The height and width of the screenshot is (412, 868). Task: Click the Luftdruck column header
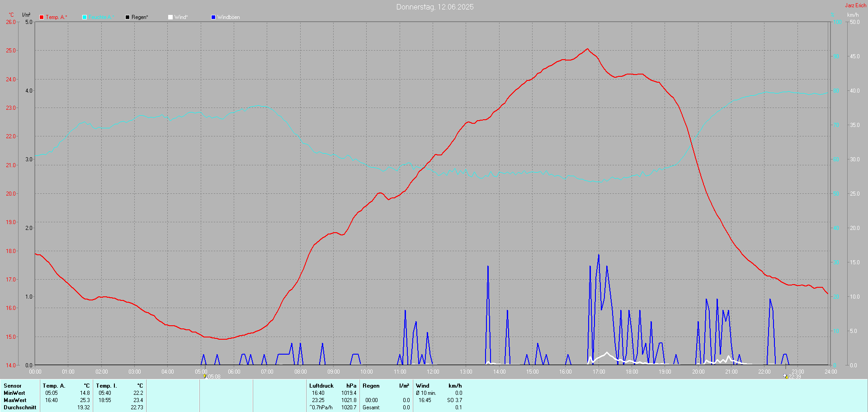click(321, 386)
